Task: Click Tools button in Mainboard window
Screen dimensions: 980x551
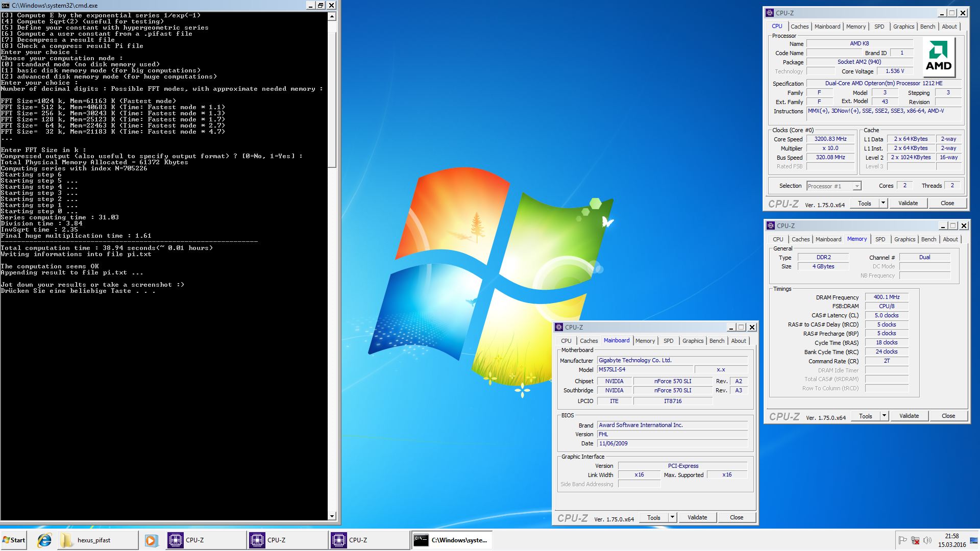Action: (654, 517)
